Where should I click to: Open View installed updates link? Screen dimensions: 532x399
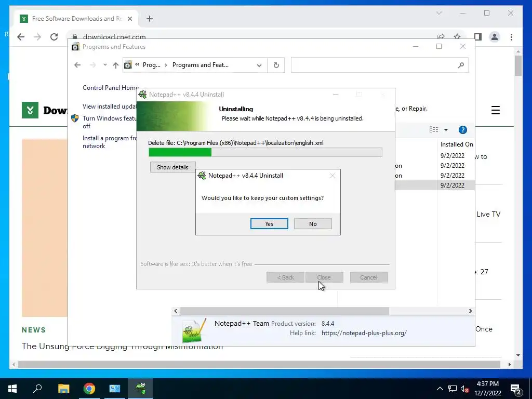[109, 107]
